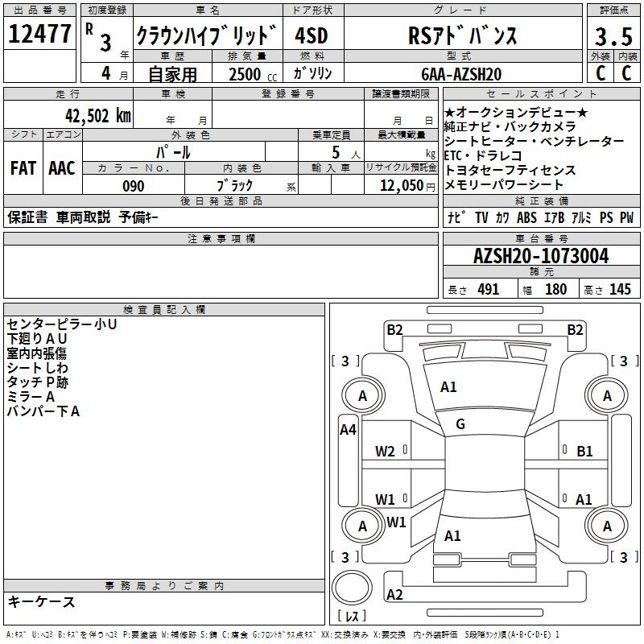This screenshot has height=644, width=644.
Task: Click the height value 145
Action: [620, 289]
